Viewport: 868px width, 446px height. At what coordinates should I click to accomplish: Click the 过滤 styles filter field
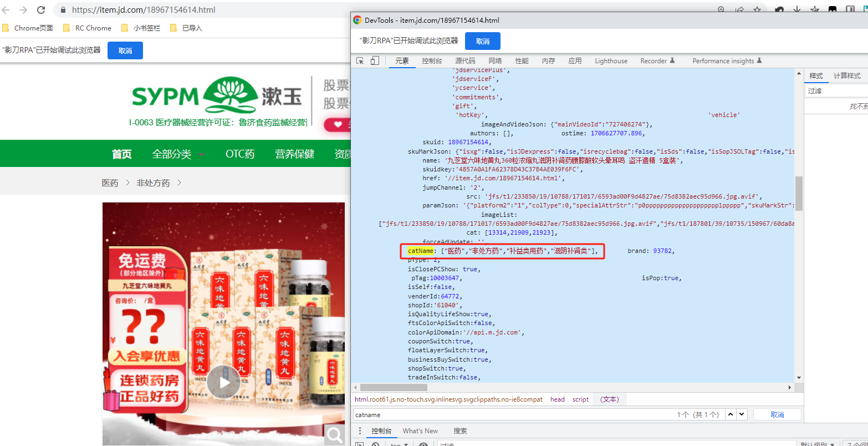point(837,91)
